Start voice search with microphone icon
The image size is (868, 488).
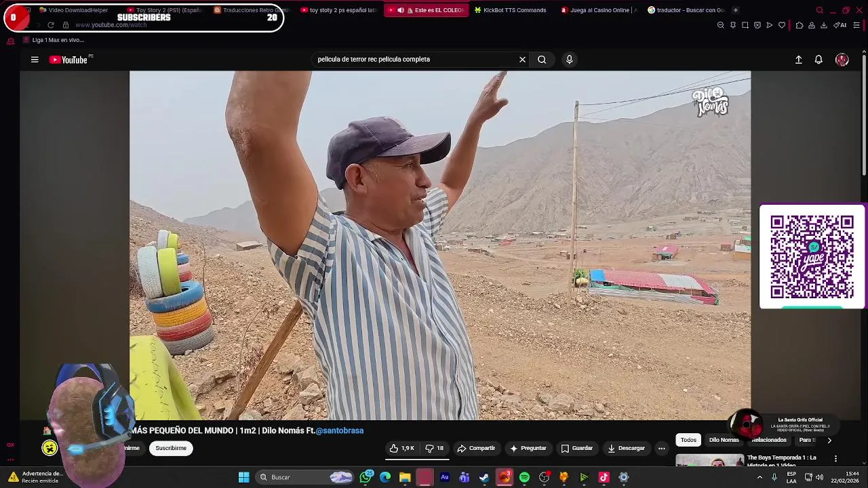point(570,60)
